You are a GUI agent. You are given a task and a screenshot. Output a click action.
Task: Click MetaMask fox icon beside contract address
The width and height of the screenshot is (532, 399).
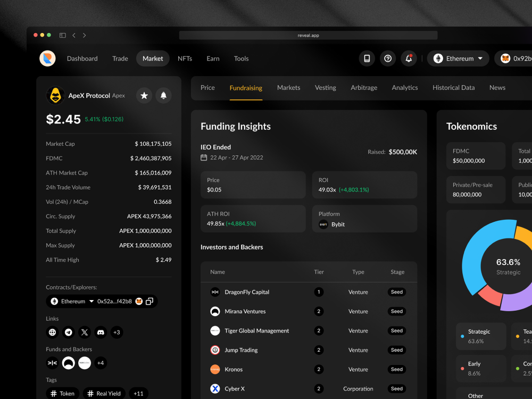(139, 301)
